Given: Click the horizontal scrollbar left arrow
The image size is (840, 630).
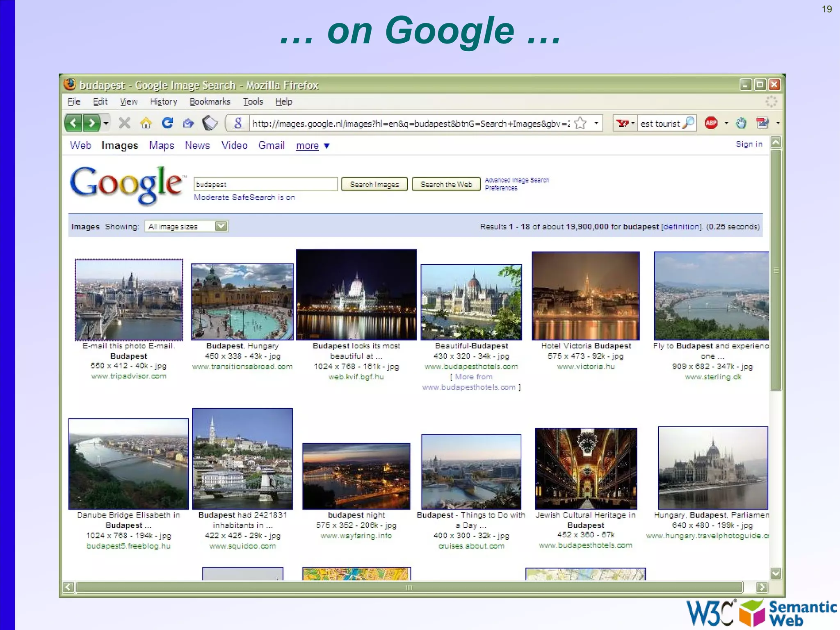Looking at the screenshot, I should [68, 587].
